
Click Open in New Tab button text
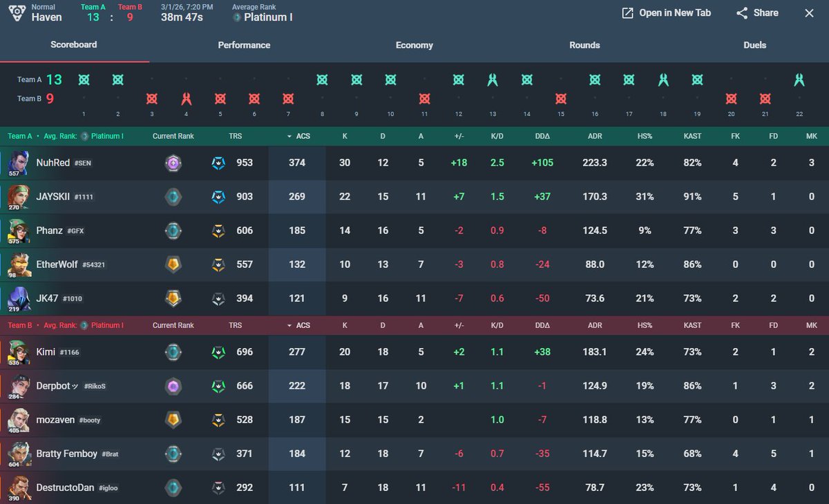[x=675, y=13]
